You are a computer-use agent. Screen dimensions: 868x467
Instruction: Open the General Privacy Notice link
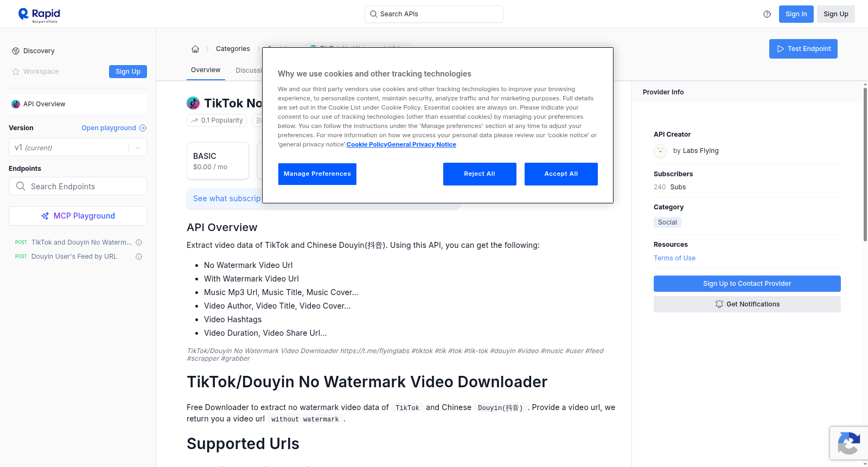[x=422, y=144]
